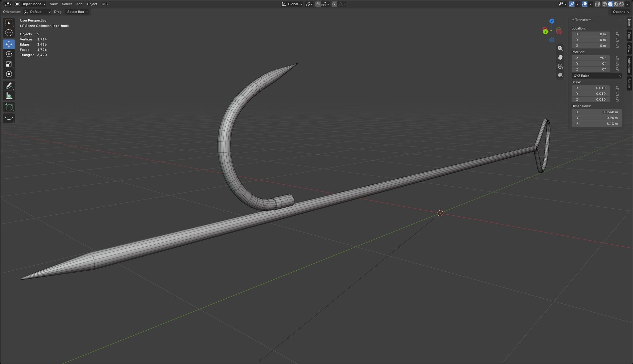Toggle proportional editing
Screen dimensions: 633x364
[334, 4]
